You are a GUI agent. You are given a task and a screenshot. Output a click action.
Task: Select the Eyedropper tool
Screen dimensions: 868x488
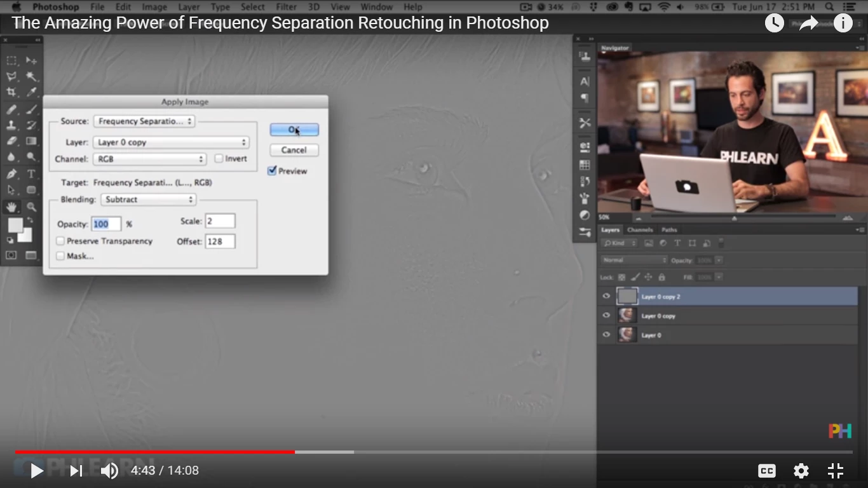pos(31,93)
